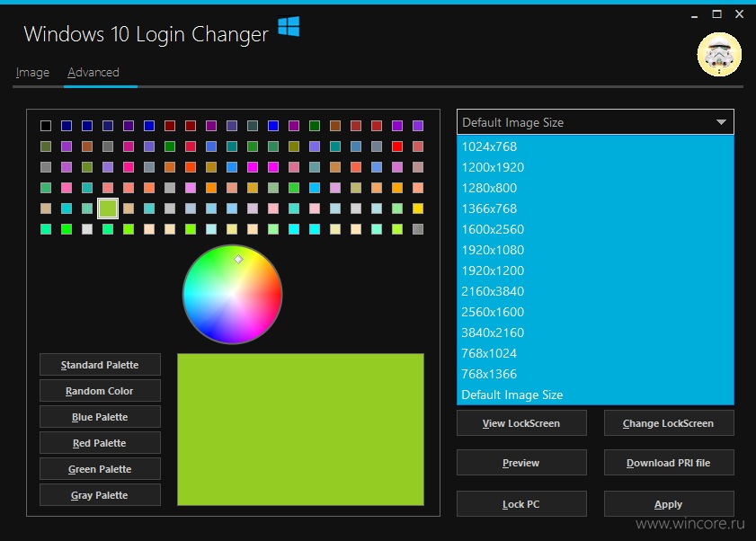Screen dimensions: 756x541
Task: Pick the gray swatch ending the last row
Action: [x=418, y=229]
